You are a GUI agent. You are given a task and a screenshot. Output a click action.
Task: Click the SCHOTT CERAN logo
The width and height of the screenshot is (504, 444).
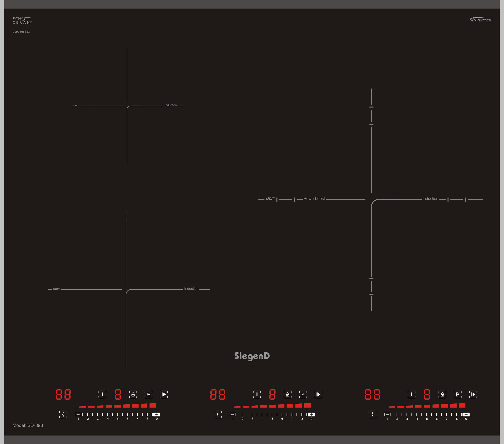(x=22, y=20)
